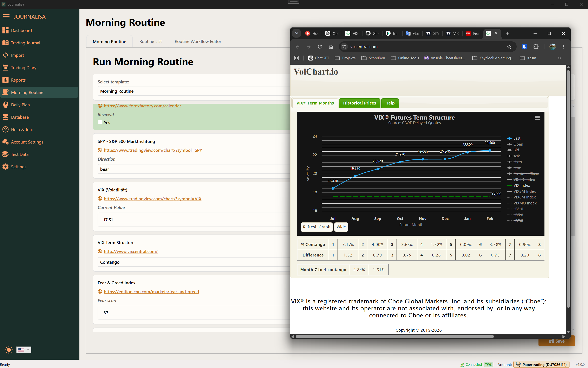Image resolution: width=588 pixels, height=368 pixels.
Task: Open Help & Info in the sidebar
Action: pyautogui.click(x=39, y=130)
